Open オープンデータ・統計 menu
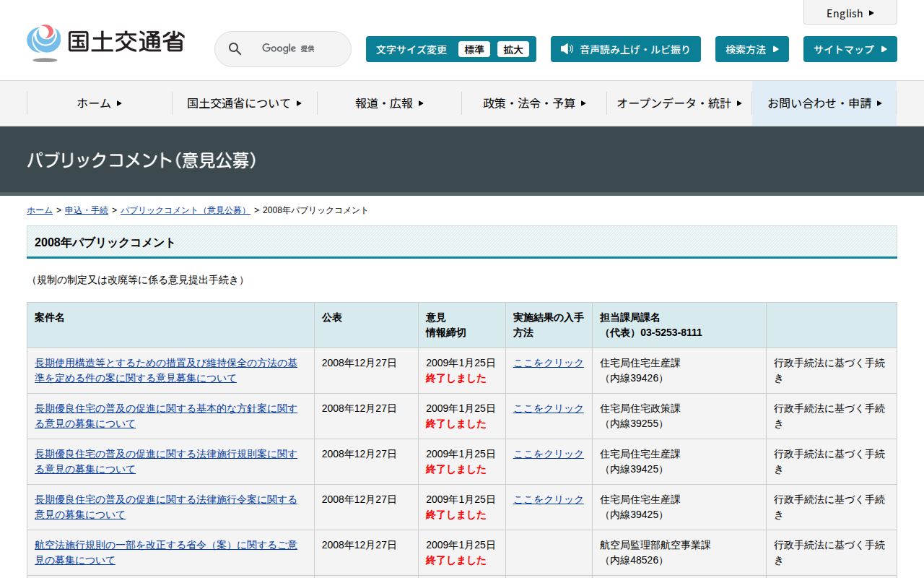Image resolution: width=924 pixels, height=578 pixels. click(x=679, y=103)
